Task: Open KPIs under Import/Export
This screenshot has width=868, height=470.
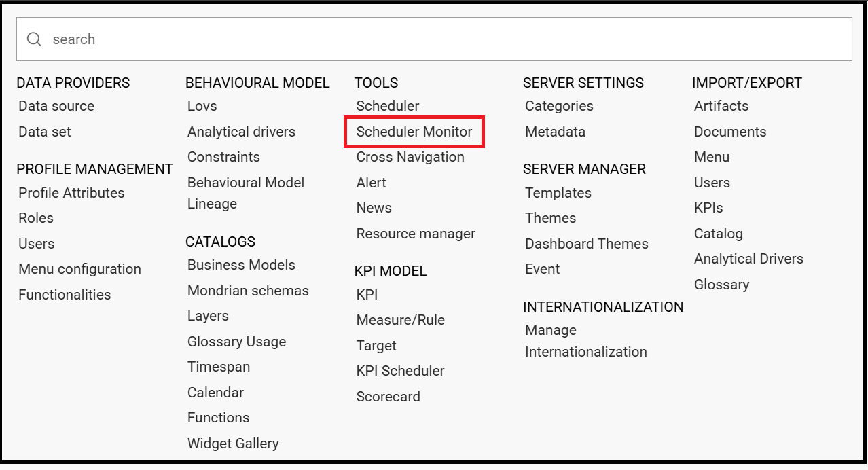Action: (x=708, y=208)
